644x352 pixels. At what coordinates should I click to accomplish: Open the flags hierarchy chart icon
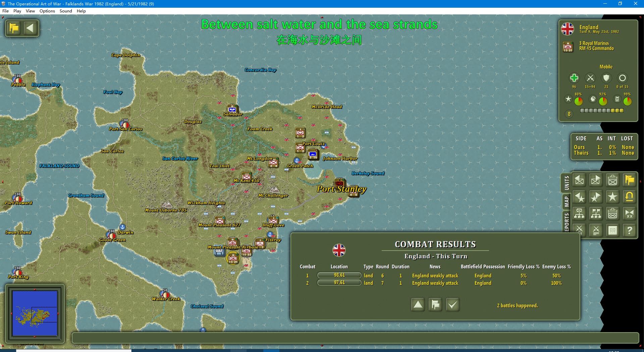[596, 214]
